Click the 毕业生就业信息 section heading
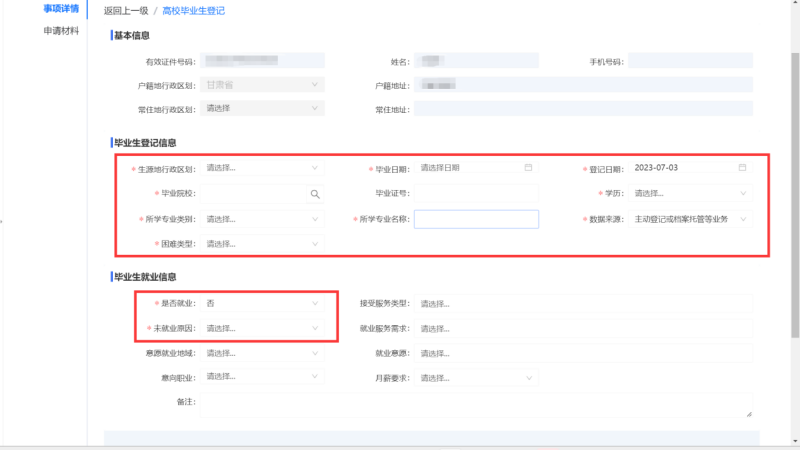This screenshot has width=800, height=450. click(145, 277)
